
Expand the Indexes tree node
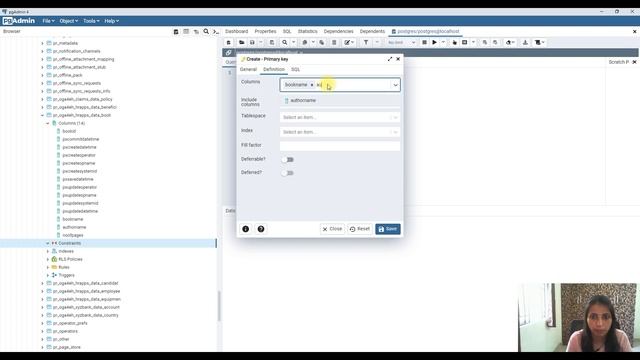pyautogui.click(x=47, y=251)
